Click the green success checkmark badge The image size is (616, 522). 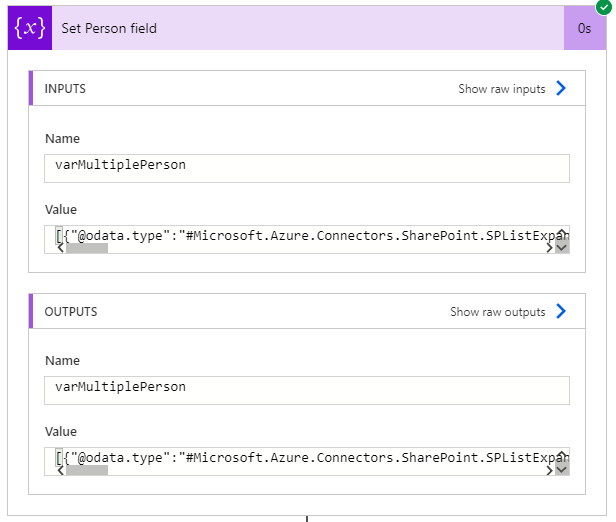604,7
